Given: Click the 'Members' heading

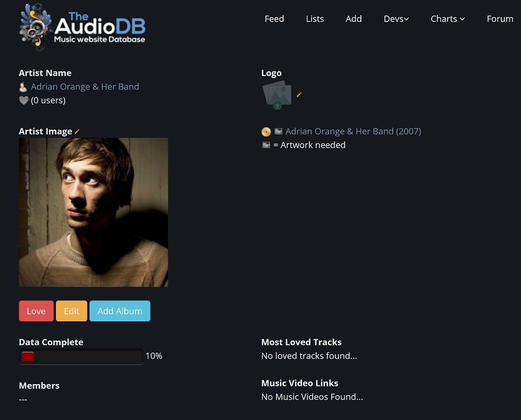Looking at the screenshot, I should coord(39,386).
